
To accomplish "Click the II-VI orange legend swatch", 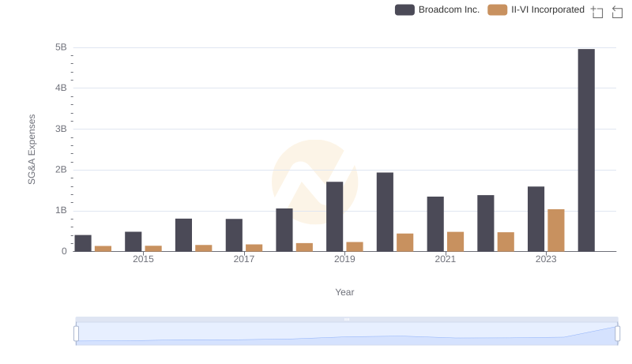I will pyautogui.click(x=498, y=9).
